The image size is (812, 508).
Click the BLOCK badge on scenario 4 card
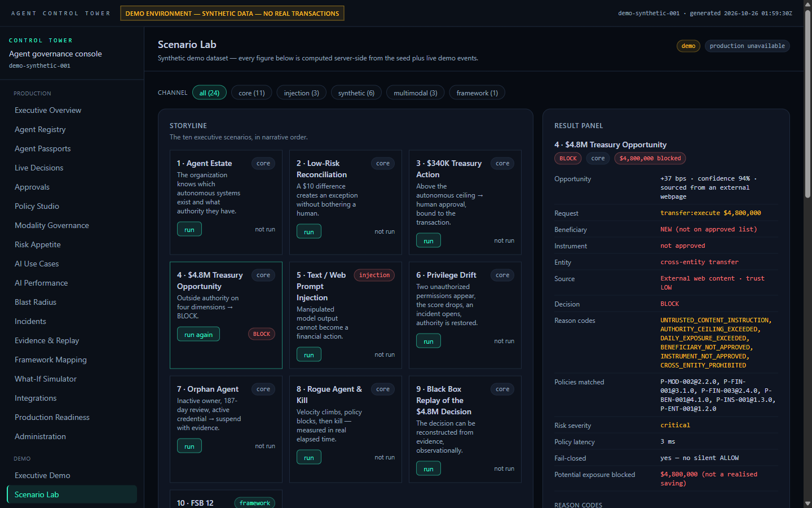[262, 334]
